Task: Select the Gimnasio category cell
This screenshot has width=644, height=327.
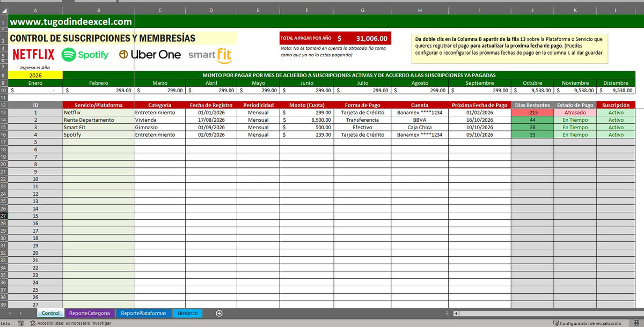Action: pyautogui.click(x=160, y=128)
